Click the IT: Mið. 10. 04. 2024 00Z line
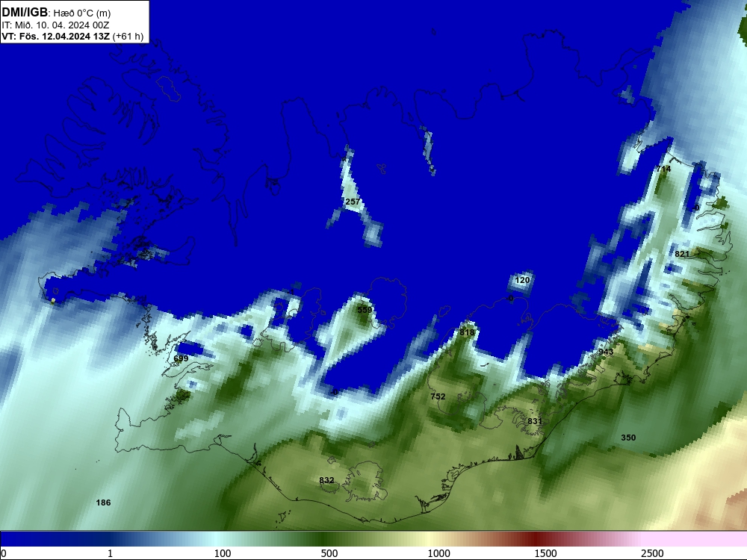747x560 pixels. pyautogui.click(x=55, y=25)
